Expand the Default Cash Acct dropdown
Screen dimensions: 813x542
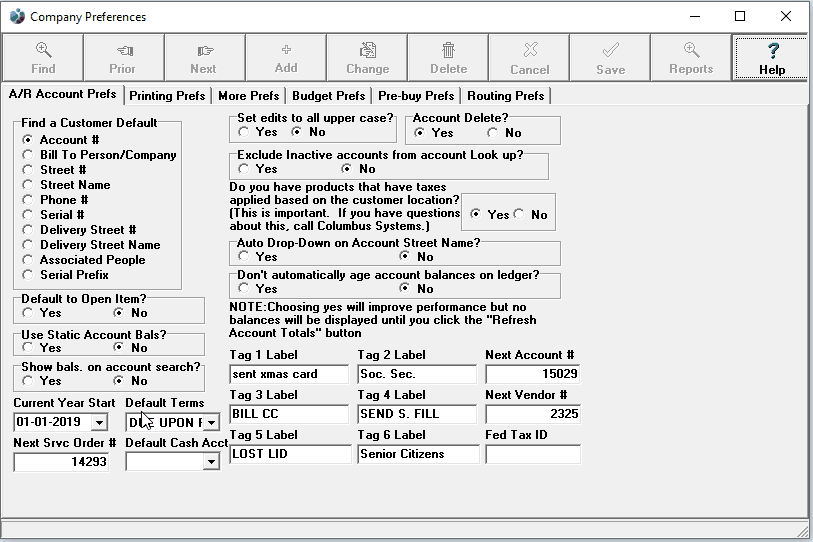[x=211, y=462]
